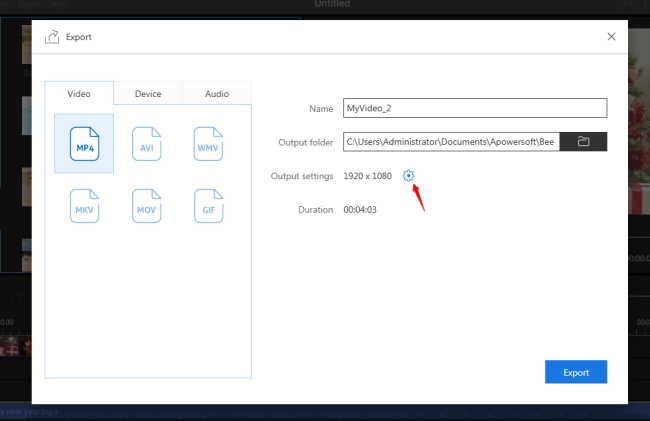Select MKV as export format
This screenshot has height=421, width=650.
(x=84, y=205)
